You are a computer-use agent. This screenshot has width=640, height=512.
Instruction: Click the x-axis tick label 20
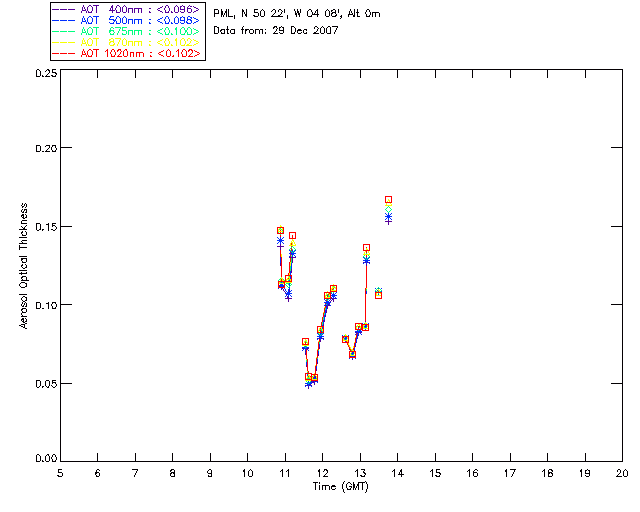pyautogui.click(x=622, y=473)
